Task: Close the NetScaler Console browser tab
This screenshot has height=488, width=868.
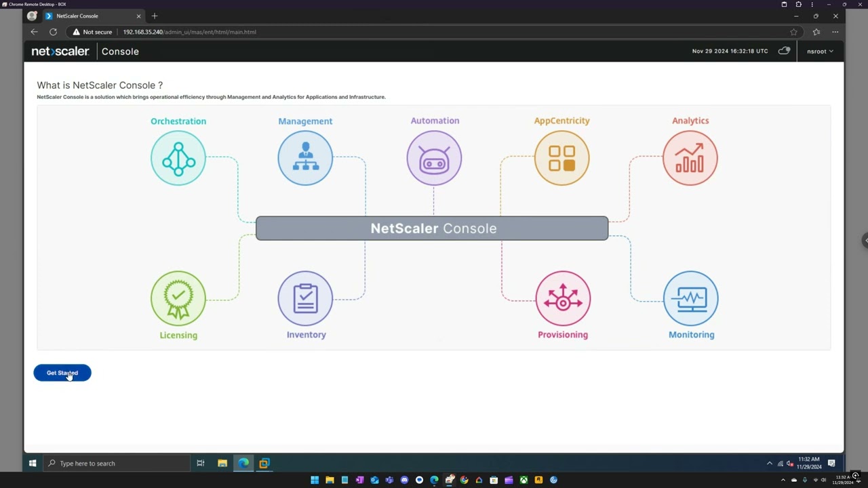Action: [x=139, y=16]
